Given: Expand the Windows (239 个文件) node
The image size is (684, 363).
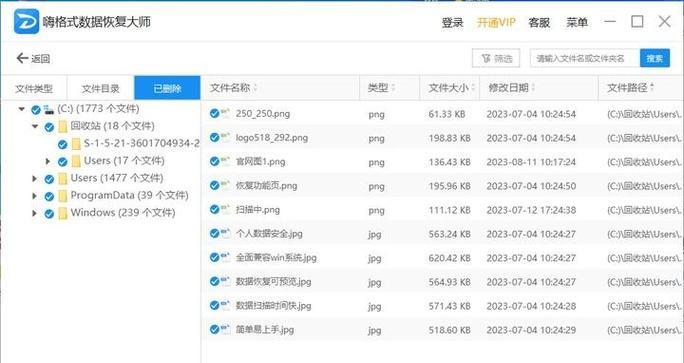Looking at the screenshot, I should (34, 213).
